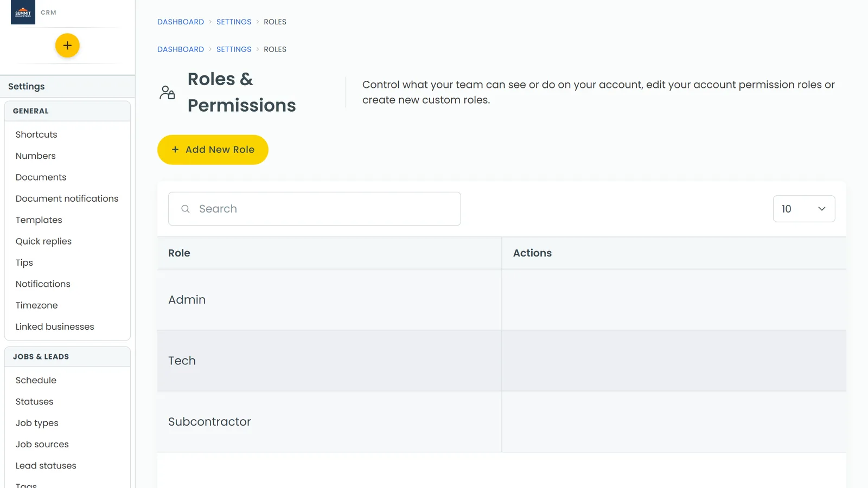
Task: Select the Admin role row
Action: [502, 300]
